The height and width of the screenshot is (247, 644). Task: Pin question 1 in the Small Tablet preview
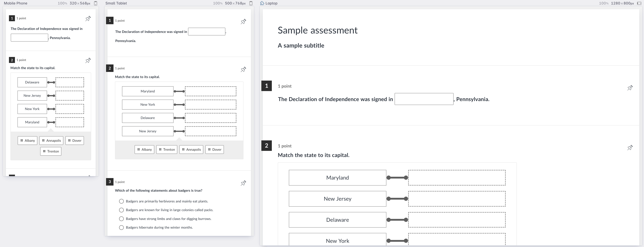pos(243,22)
